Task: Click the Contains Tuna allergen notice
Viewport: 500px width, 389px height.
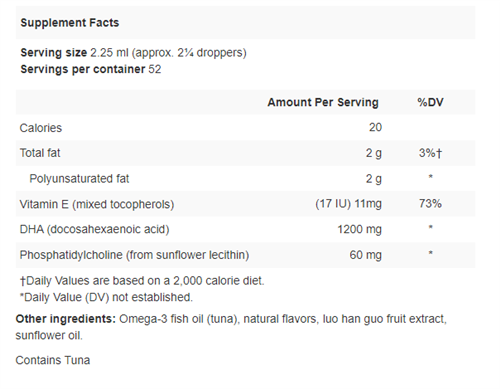Action: coord(53,360)
